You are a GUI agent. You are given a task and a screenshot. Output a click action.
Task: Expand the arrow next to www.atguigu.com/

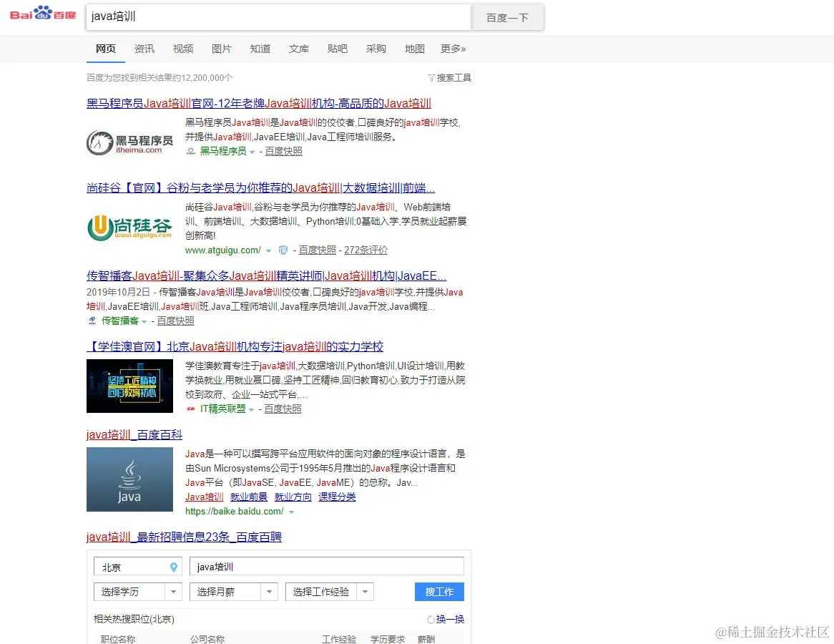[x=269, y=250]
